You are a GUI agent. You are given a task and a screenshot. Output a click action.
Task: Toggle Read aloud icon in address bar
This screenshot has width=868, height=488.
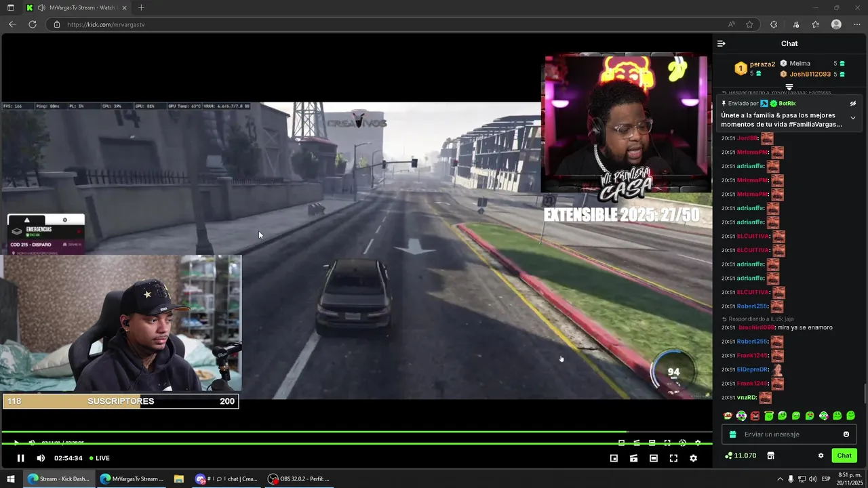click(x=731, y=24)
